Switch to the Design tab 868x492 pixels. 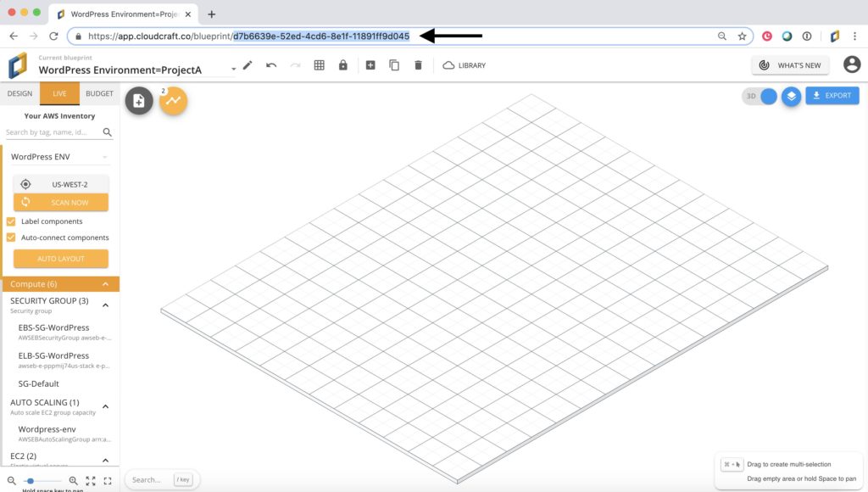pos(20,93)
